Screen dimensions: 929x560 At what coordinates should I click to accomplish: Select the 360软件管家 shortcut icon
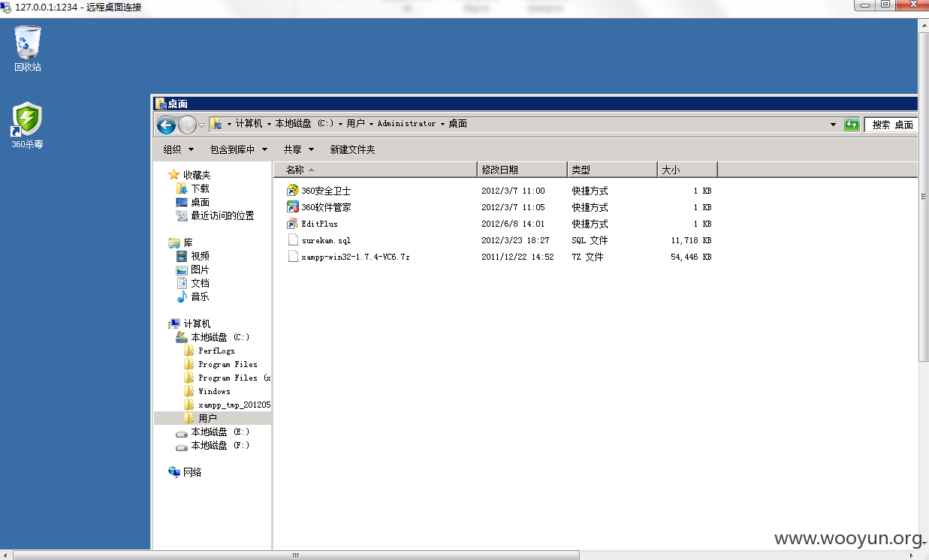tap(293, 207)
